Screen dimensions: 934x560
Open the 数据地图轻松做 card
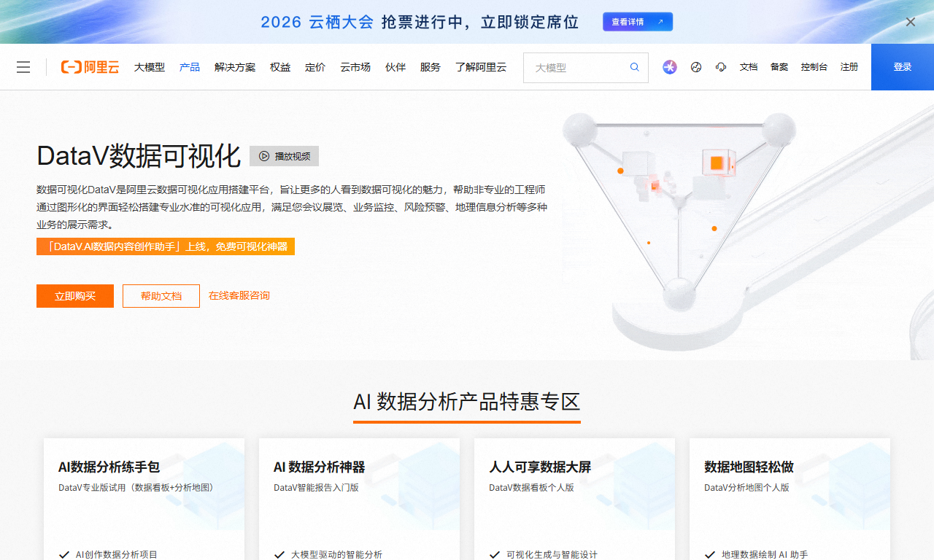[790, 499]
